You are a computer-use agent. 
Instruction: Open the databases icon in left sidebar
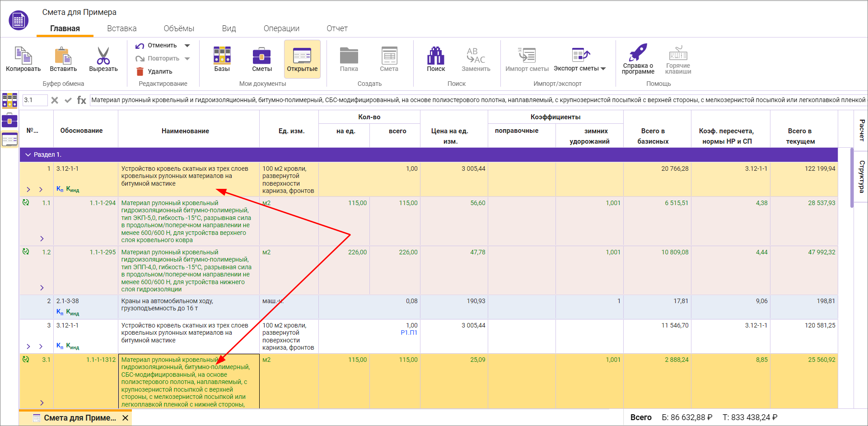tap(9, 100)
